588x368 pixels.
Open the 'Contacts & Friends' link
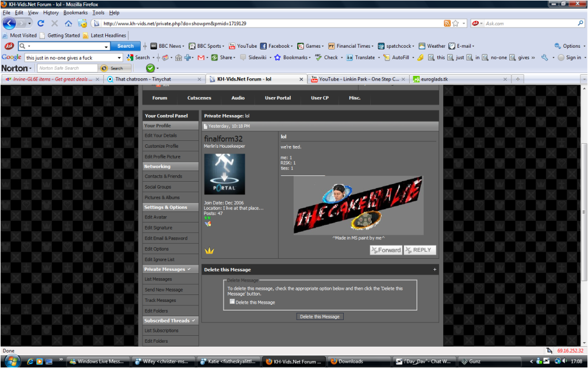click(163, 177)
